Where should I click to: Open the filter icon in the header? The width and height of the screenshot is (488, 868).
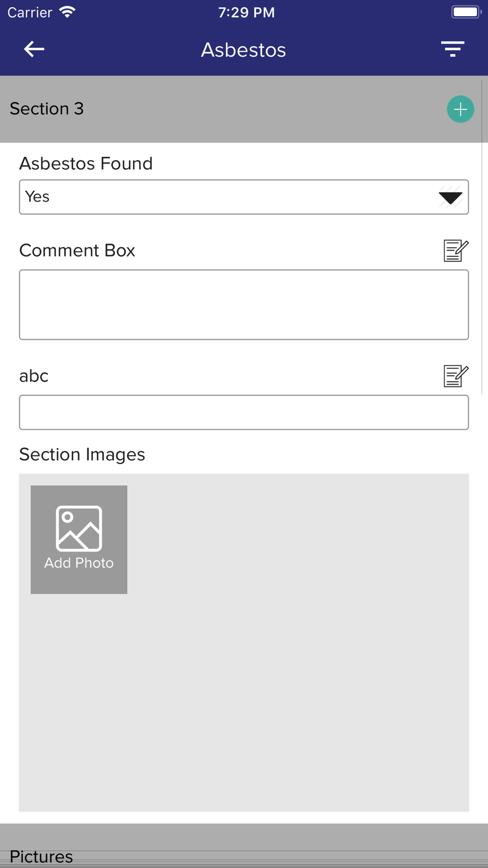point(453,49)
